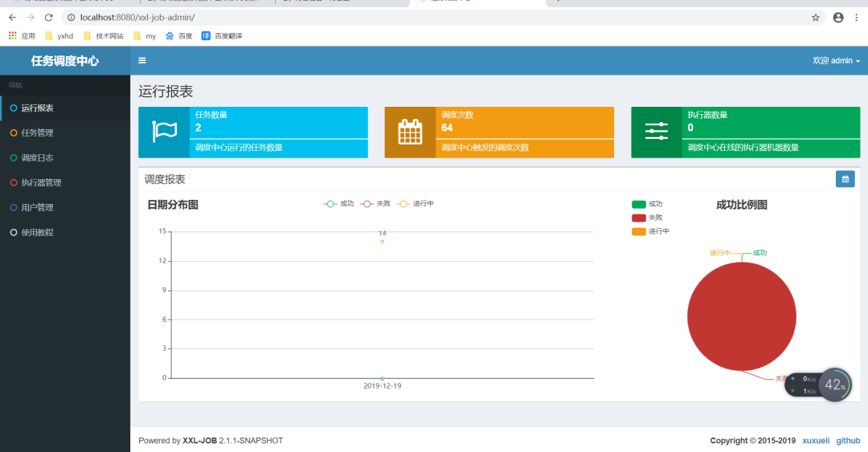
Task: Click the 2019-12-19 axis date label
Action: pos(382,385)
